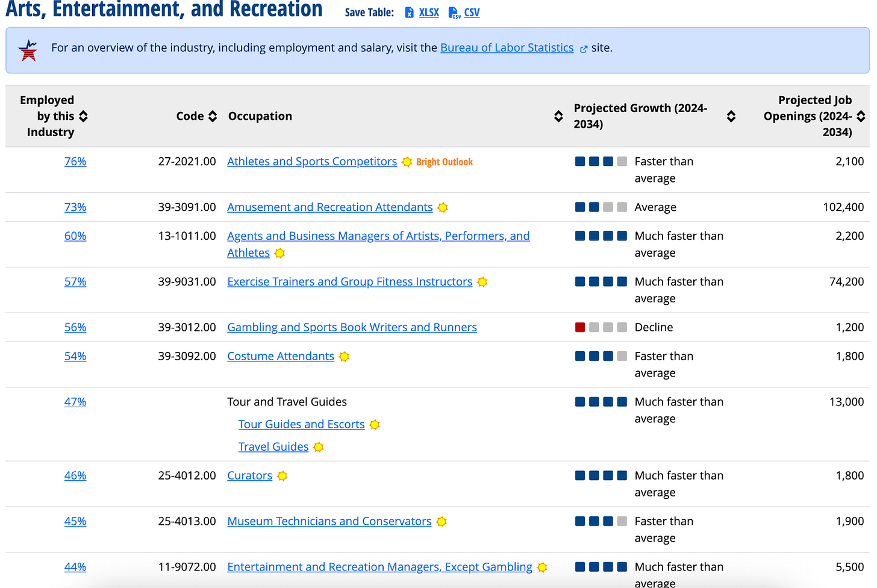The image size is (877, 588).
Task: Open the 44% employment link
Action: (75, 568)
